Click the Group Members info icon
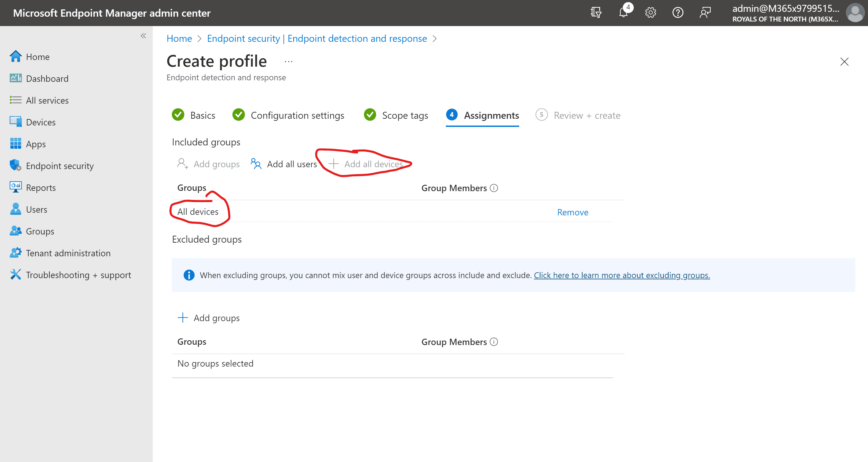 click(494, 188)
